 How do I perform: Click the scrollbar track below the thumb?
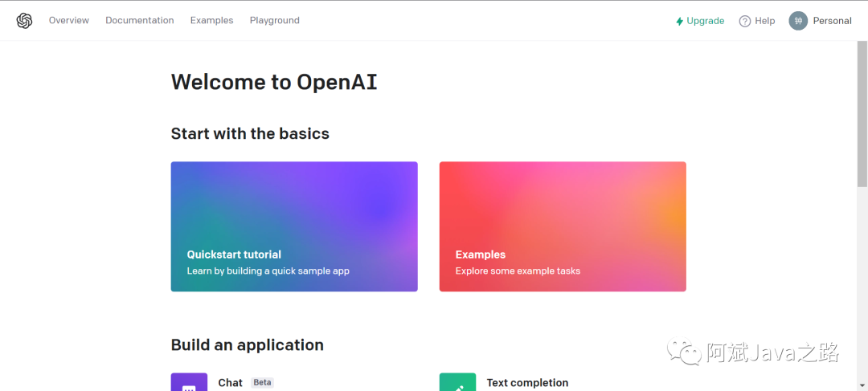(862, 289)
